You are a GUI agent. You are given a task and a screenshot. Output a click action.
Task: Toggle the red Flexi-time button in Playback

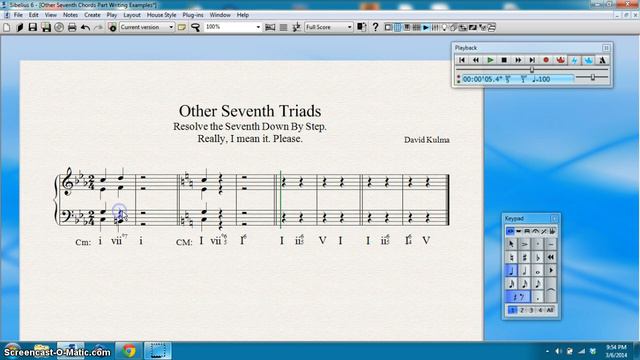click(x=560, y=60)
